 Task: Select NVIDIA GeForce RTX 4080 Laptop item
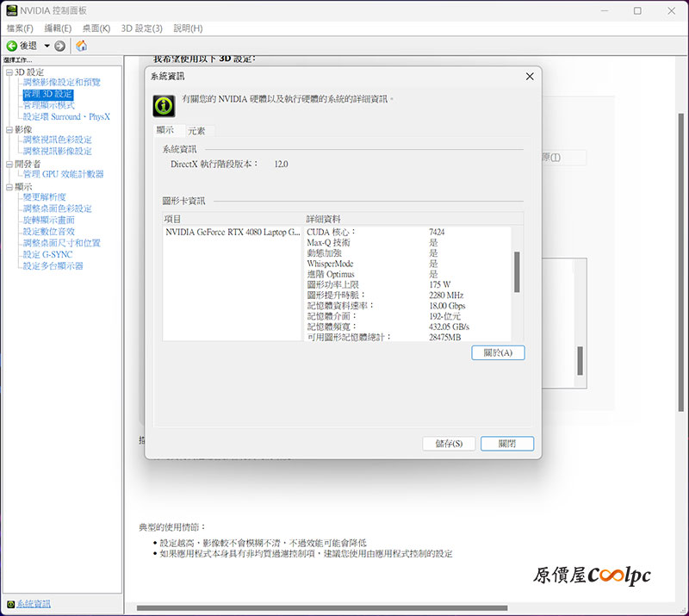(233, 232)
